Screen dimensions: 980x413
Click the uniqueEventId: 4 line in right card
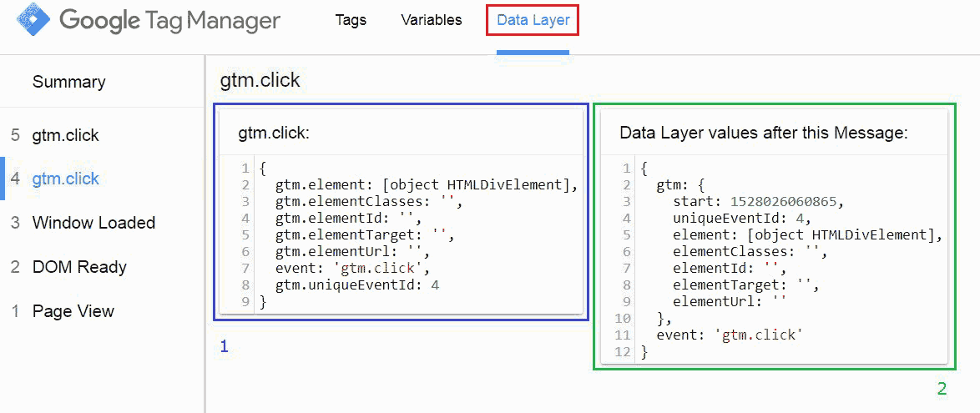click(741, 219)
